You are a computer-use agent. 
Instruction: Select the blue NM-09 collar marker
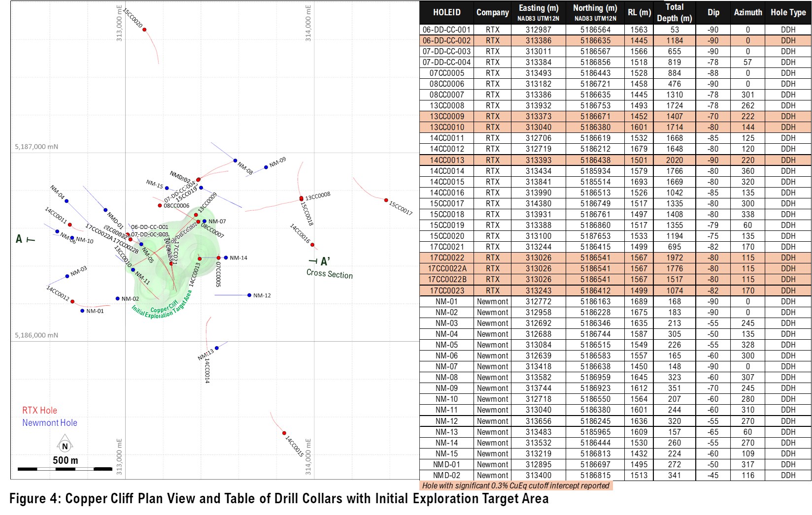266,167
